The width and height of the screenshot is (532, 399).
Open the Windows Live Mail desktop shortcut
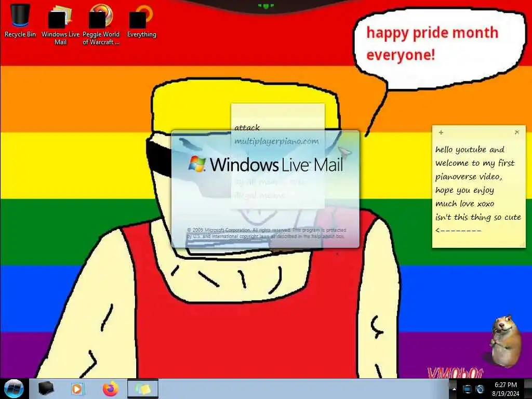pyautogui.click(x=60, y=24)
